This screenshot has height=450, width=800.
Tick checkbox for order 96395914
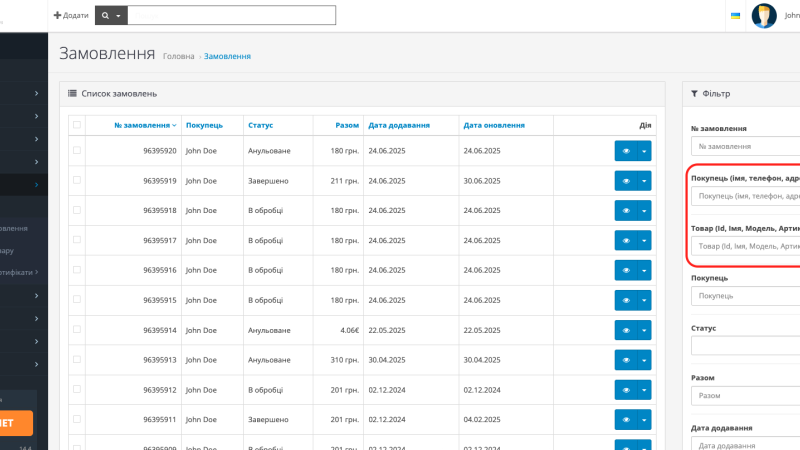pyautogui.click(x=77, y=329)
